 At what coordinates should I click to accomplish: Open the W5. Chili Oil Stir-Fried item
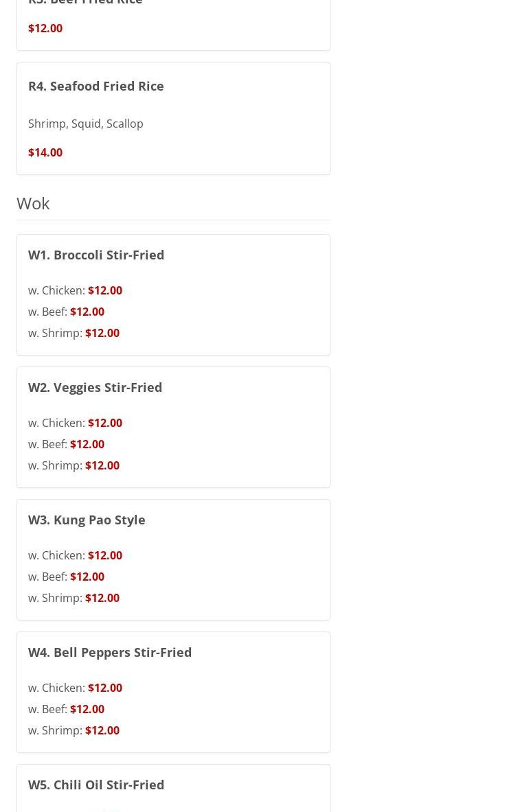[x=96, y=785]
